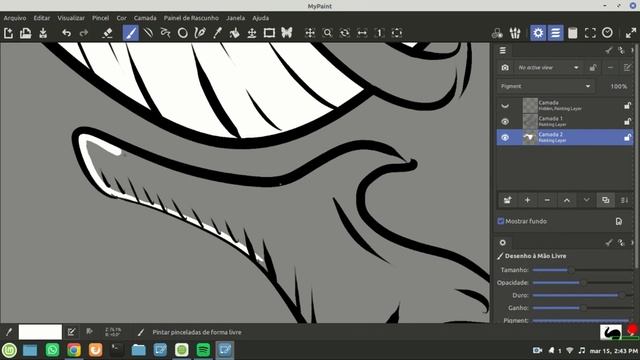Click the New document icon
The width and height of the screenshot is (640, 360).
click(x=9, y=33)
